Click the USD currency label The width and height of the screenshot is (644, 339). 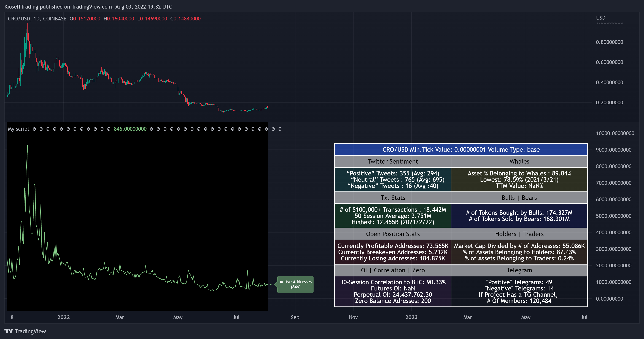600,18
